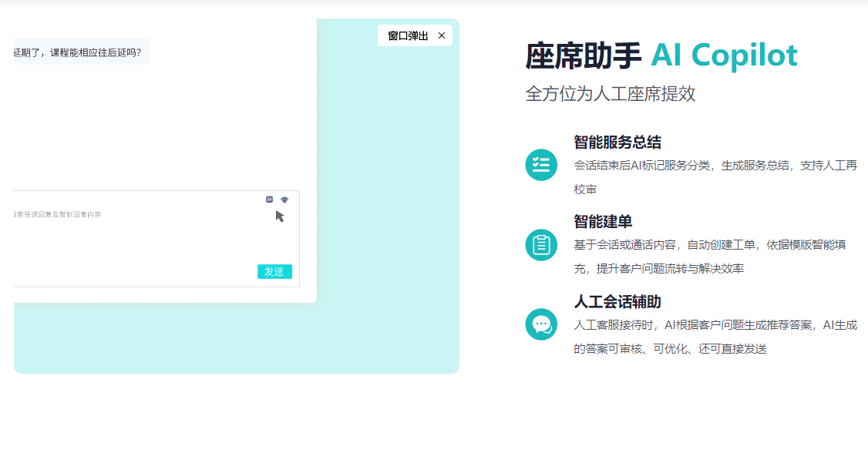Select the 智能建单 heading
Image resolution: width=868 pixels, height=453 pixels.
[x=603, y=222]
